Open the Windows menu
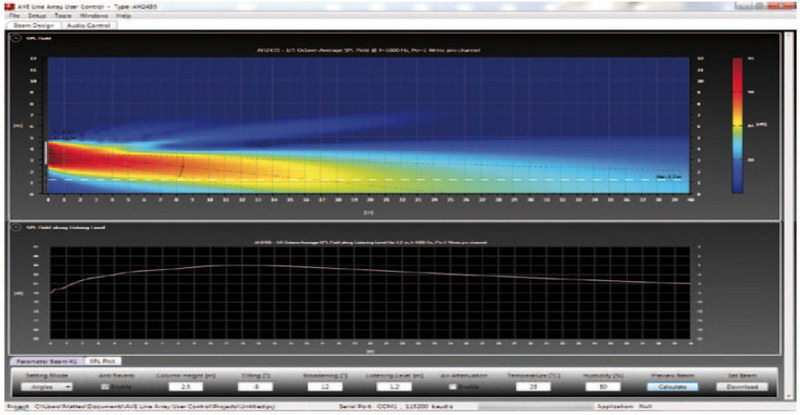 tap(94, 16)
